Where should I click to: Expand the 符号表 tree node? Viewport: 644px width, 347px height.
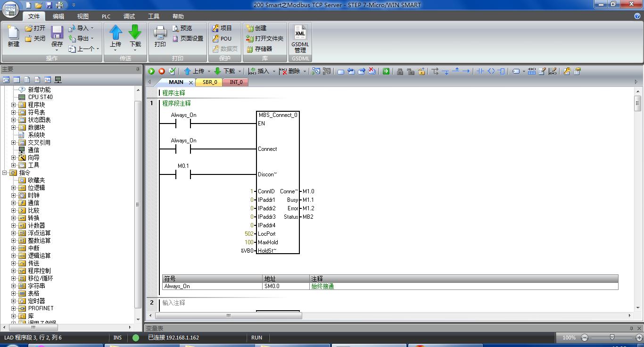[x=14, y=112]
